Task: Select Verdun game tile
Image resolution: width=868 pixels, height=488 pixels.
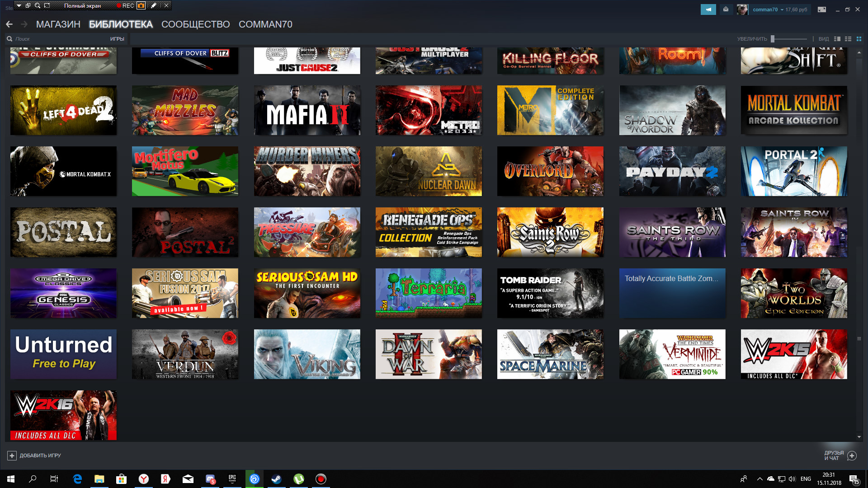Action: pyautogui.click(x=185, y=354)
